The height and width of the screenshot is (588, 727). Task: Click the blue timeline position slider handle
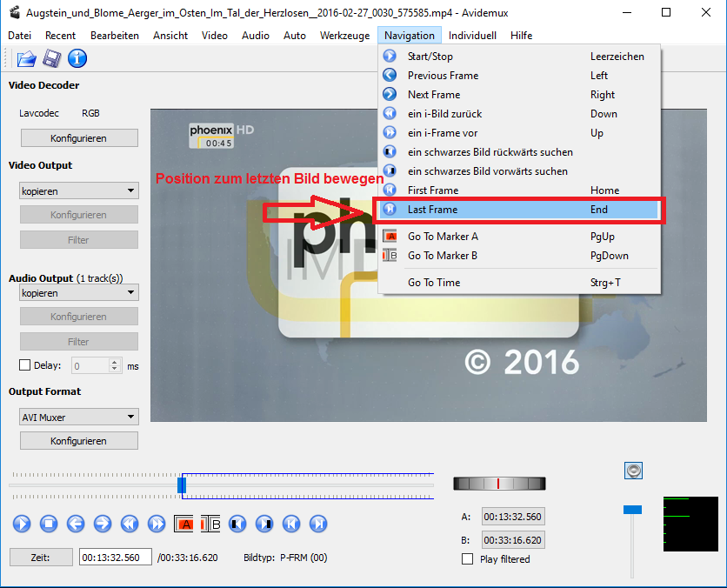[x=182, y=484]
